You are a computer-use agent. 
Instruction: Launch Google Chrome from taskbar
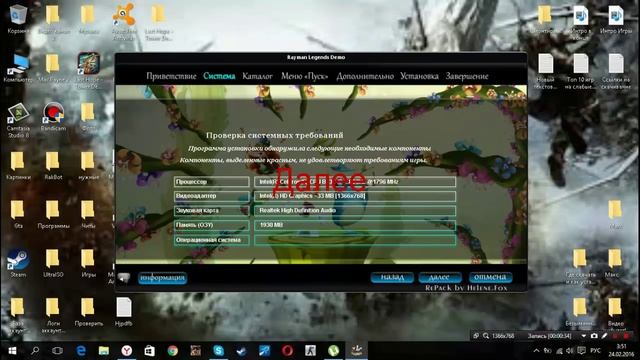[x=173, y=351]
